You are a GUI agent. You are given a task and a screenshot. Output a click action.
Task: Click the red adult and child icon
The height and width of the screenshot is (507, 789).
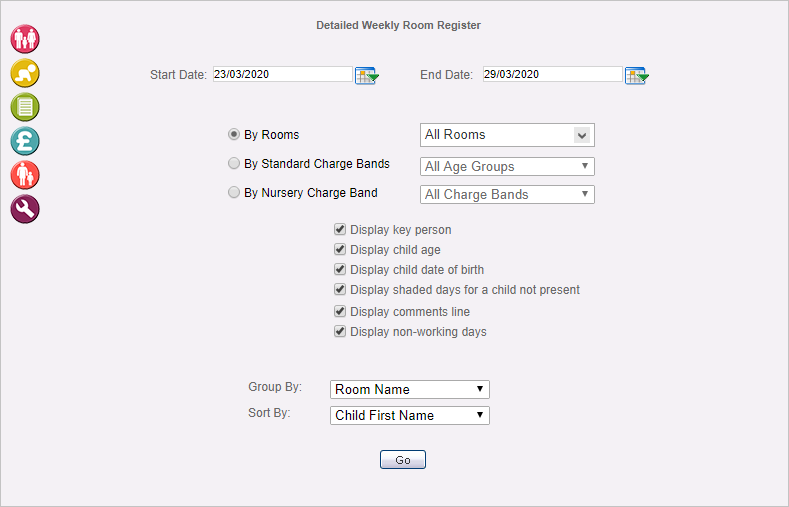click(25, 175)
